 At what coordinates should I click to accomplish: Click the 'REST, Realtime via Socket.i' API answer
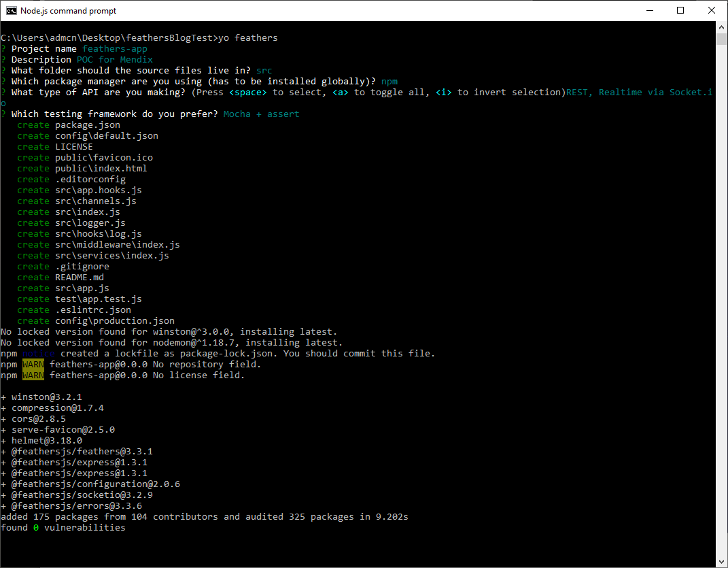point(640,93)
